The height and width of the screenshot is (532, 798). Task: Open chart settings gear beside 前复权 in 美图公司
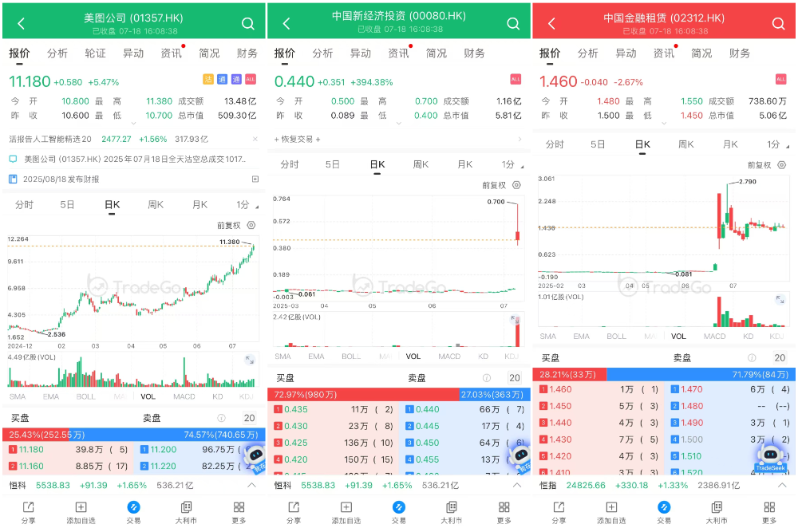point(251,225)
